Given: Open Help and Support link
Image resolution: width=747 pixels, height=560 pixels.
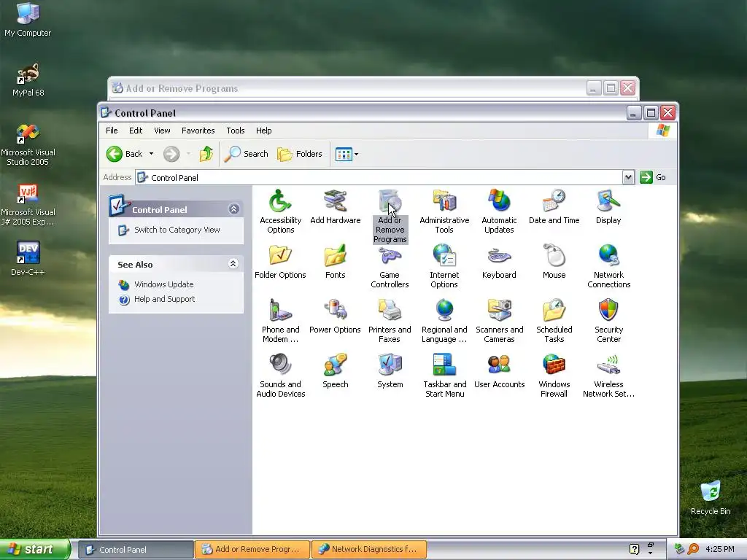Looking at the screenshot, I should tap(164, 299).
